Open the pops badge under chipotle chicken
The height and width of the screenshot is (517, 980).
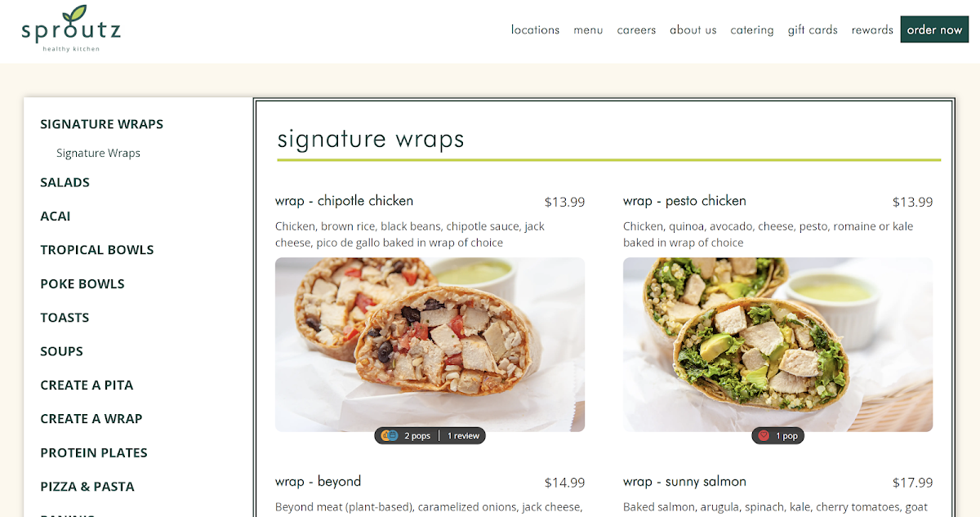[x=406, y=436]
